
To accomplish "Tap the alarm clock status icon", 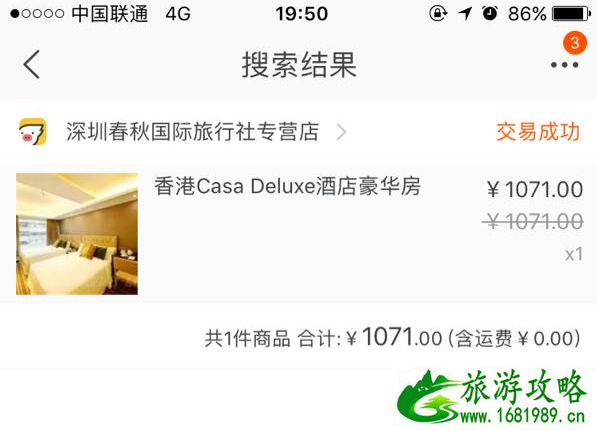I will point(490,14).
